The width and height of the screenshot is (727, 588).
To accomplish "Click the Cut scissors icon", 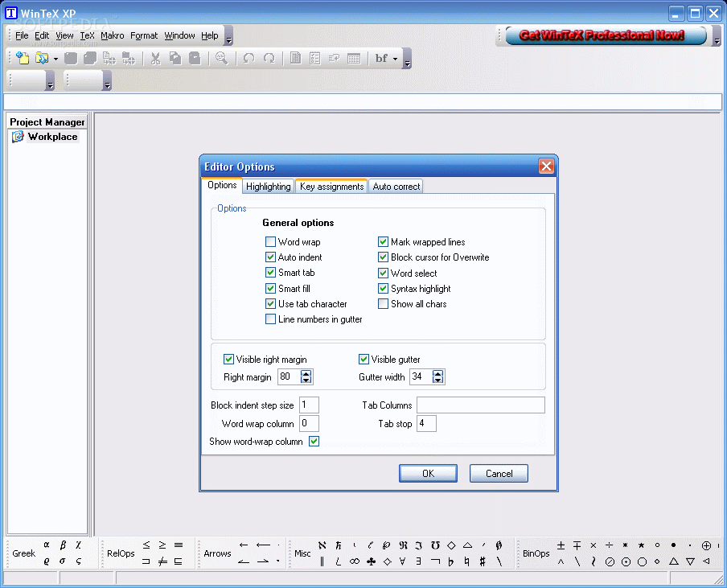I will pos(155,58).
